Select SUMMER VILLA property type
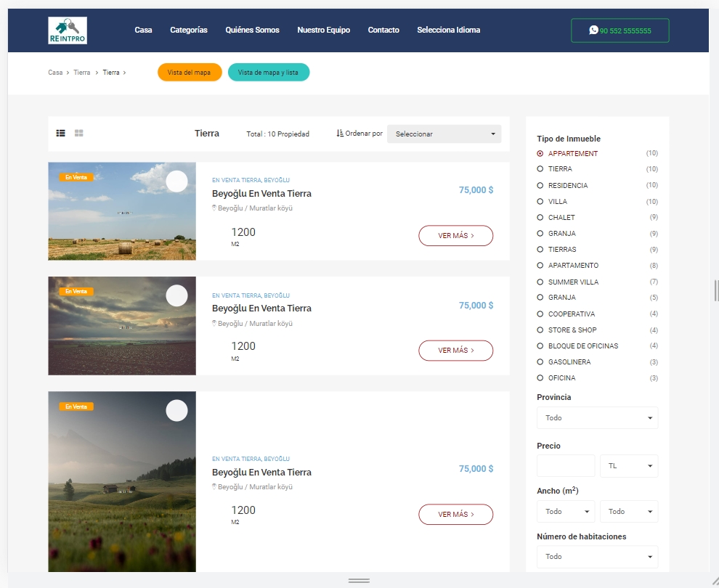 pos(568,282)
